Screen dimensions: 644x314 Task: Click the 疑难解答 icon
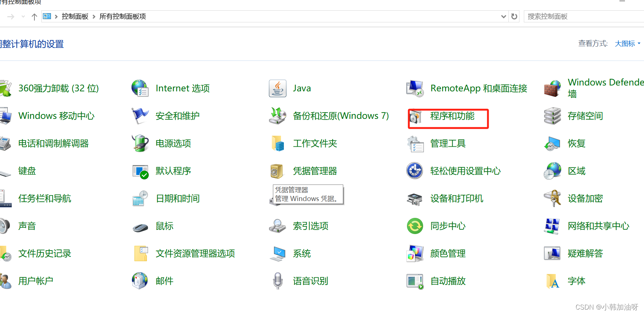[x=552, y=253]
